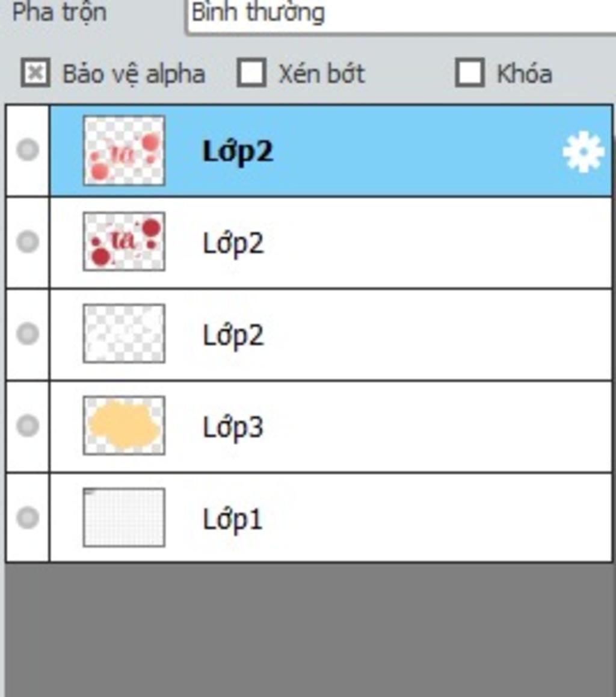Select the Lớp2 name beside the blank thumbnail

coord(233,336)
